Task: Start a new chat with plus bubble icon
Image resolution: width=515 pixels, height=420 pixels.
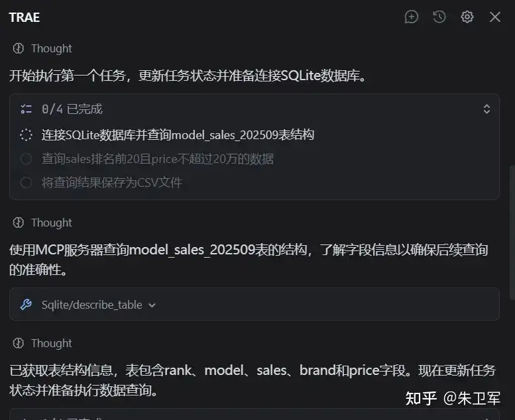Action: pyautogui.click(x=411, y=17)
